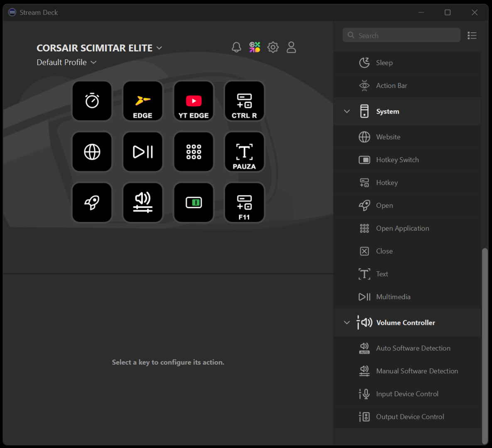492x448 pixels.
Task: Select the PAUZA text key
Action: (244, 152)
